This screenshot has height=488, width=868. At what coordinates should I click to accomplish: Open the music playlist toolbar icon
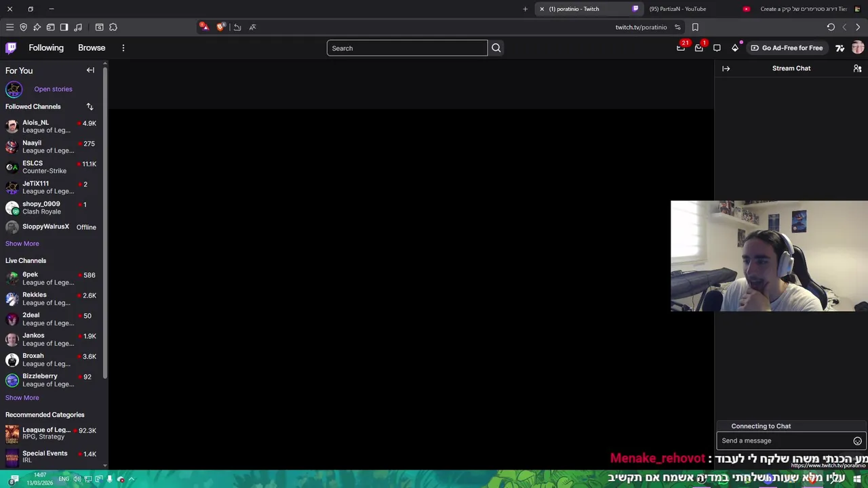78,27
